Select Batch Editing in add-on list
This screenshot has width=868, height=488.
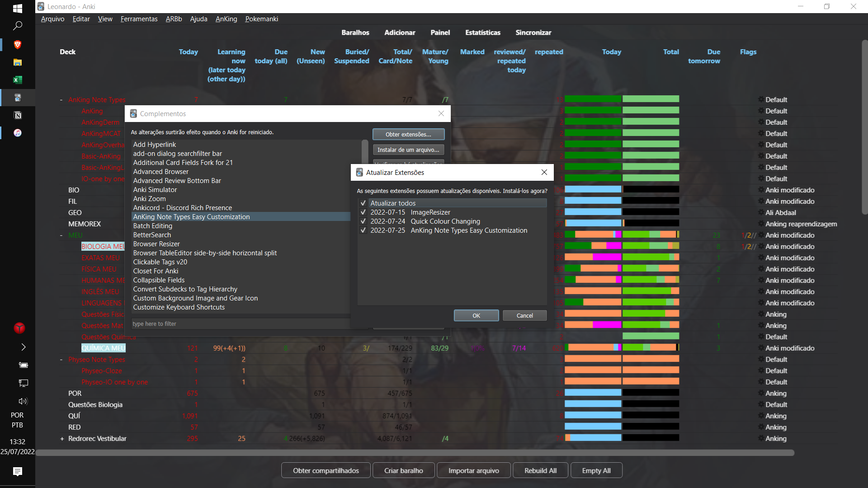click(x=152, y=226)
